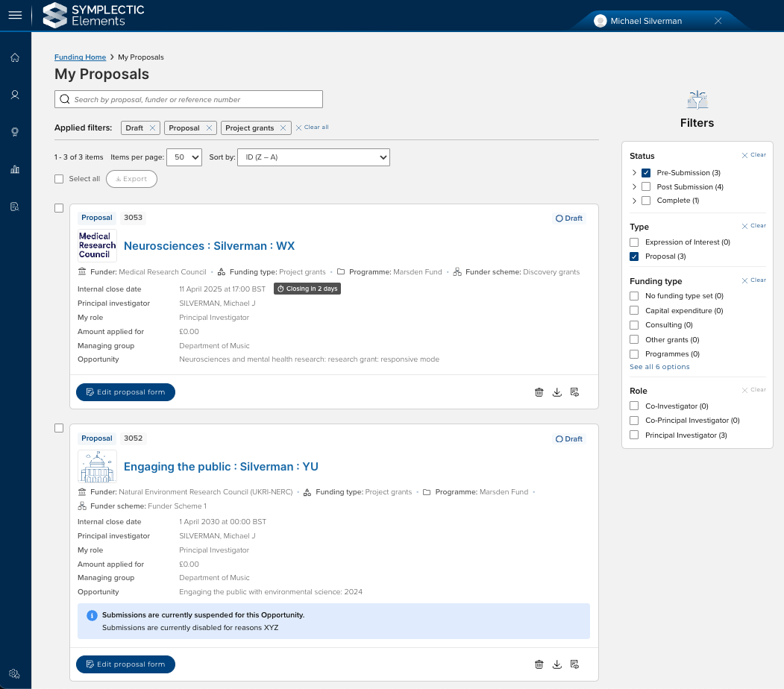Expand the Post Submission status group
The width and height of the screenshot is (784, 689).
tap(634, 186)
